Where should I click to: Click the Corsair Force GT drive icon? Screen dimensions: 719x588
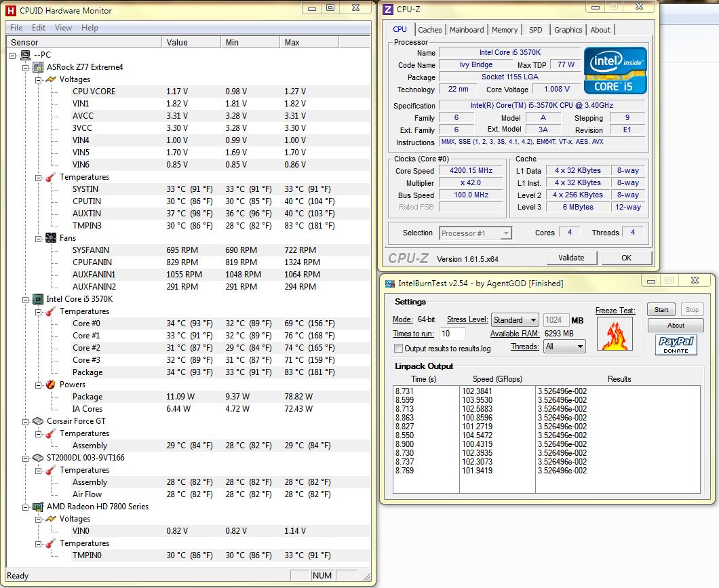click(x=38, y=421)
